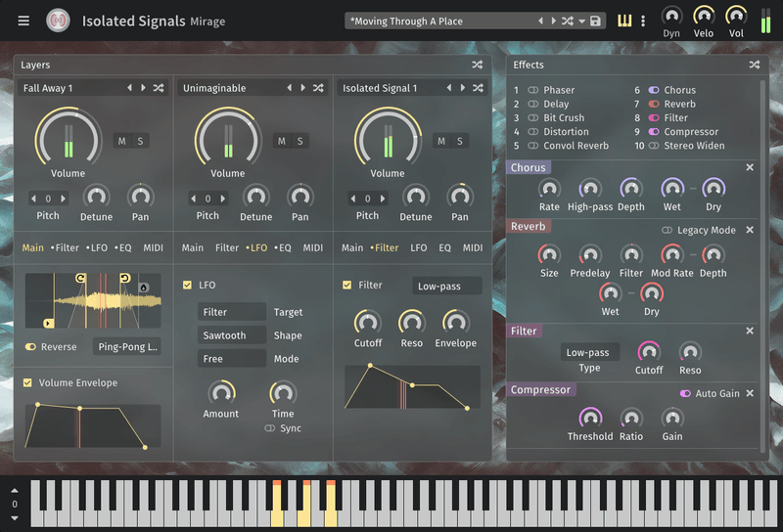The height and width of the screenshot is (532, 783).
Task: Turn off the Reverse switch
Action: coord(30,346)
